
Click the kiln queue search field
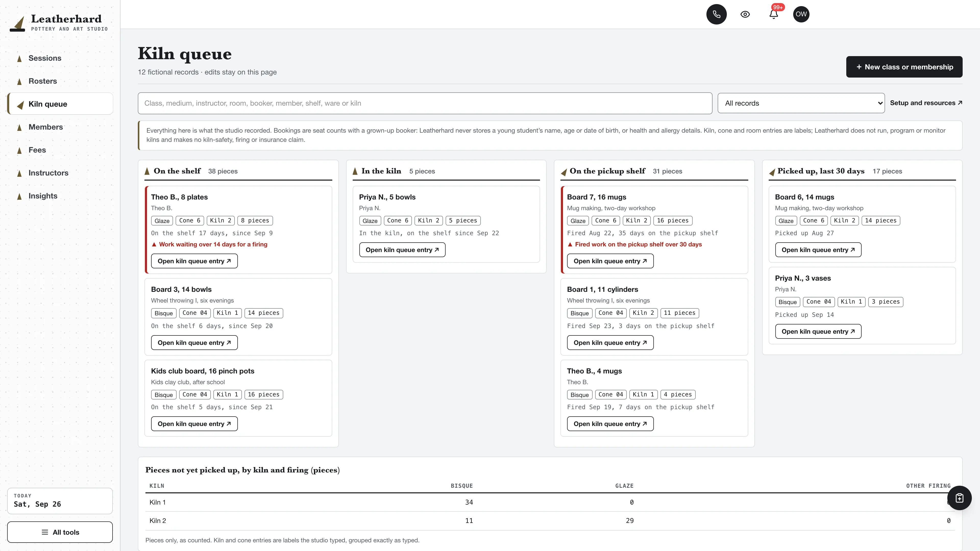point(425,103)
